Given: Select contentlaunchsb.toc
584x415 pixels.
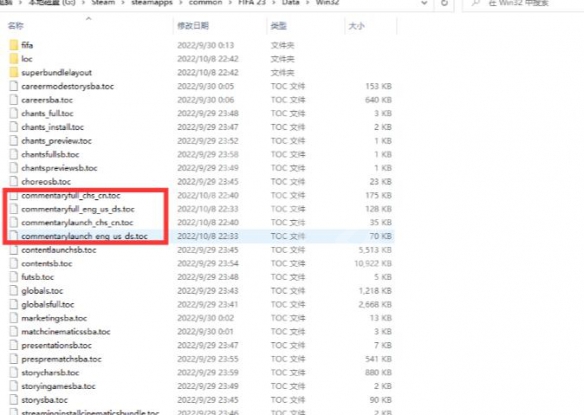Looking at the screenshot, I should (x=59, y=250).
